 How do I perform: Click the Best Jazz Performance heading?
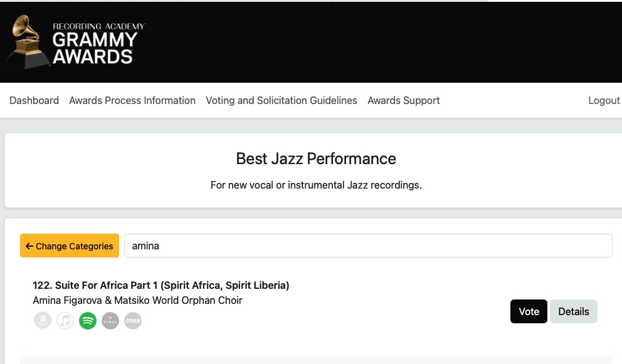(316, 159)
